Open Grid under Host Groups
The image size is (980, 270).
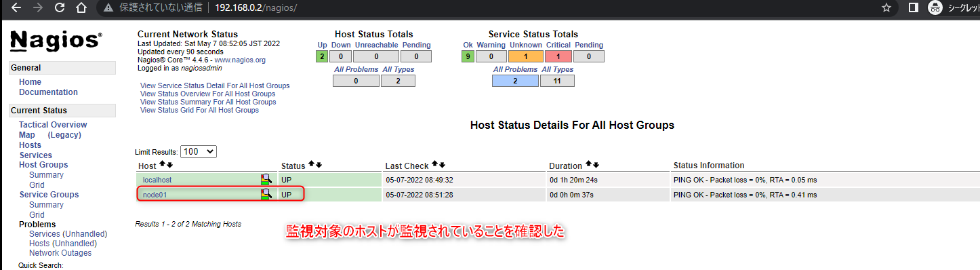[37, 185]
